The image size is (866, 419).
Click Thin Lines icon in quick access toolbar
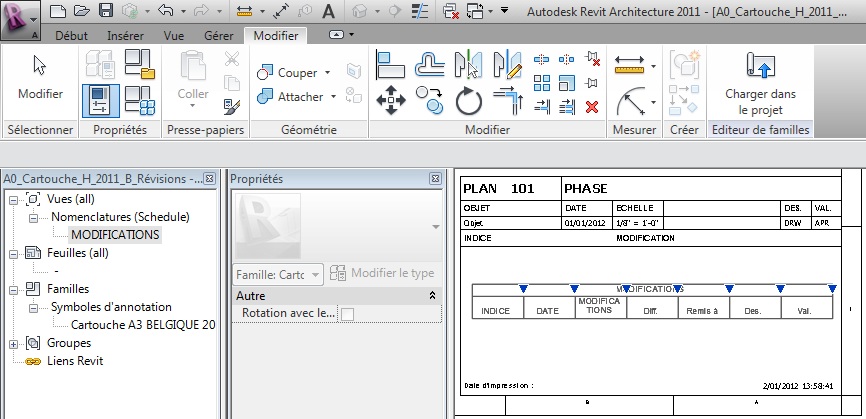pos(421,10)
